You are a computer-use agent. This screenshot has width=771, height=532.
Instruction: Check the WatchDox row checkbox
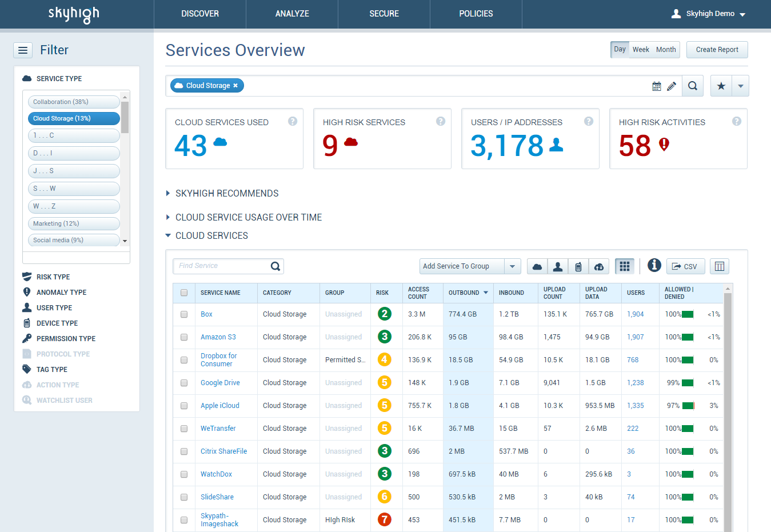(x=184, y=474)
